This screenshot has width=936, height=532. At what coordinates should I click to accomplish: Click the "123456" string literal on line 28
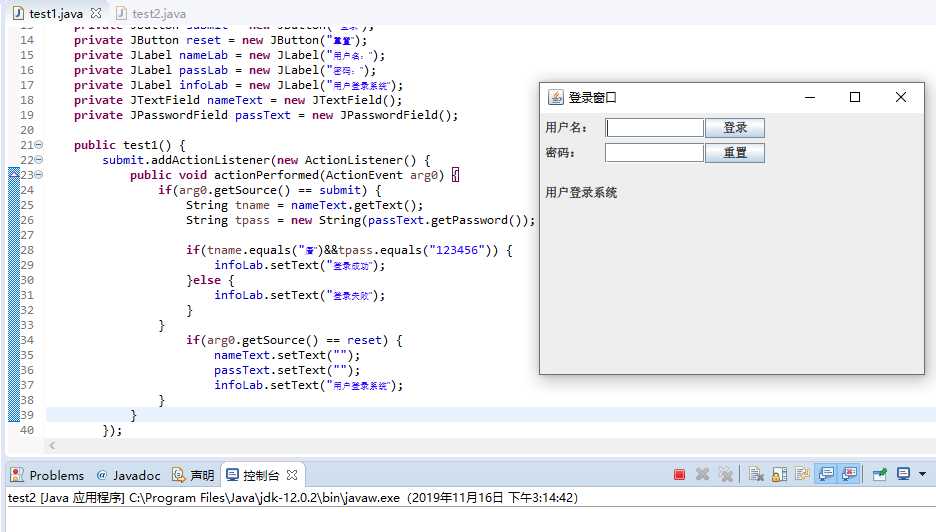(457, 250)
